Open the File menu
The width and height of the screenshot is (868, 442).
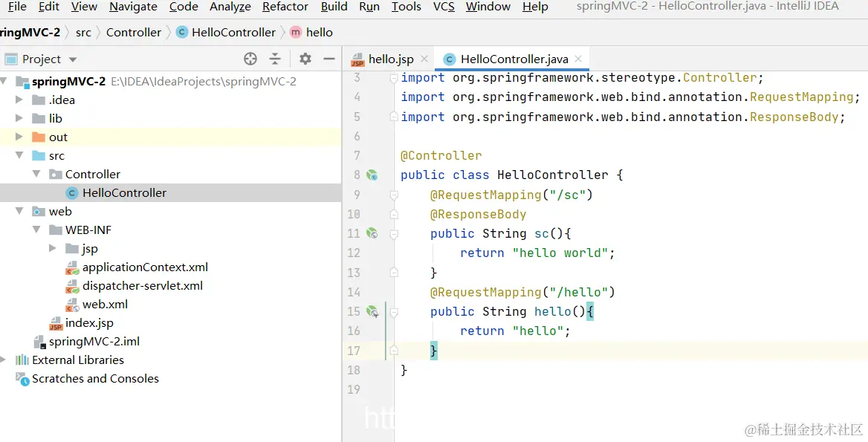[17, 7]
